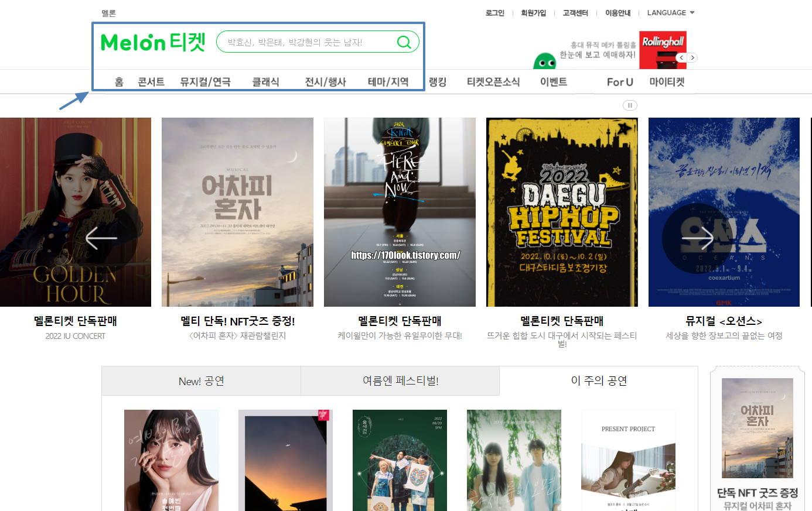This screenshot has width=812, height=511.
Task: Click the green Melon mascot character
Action: (545, 61)
